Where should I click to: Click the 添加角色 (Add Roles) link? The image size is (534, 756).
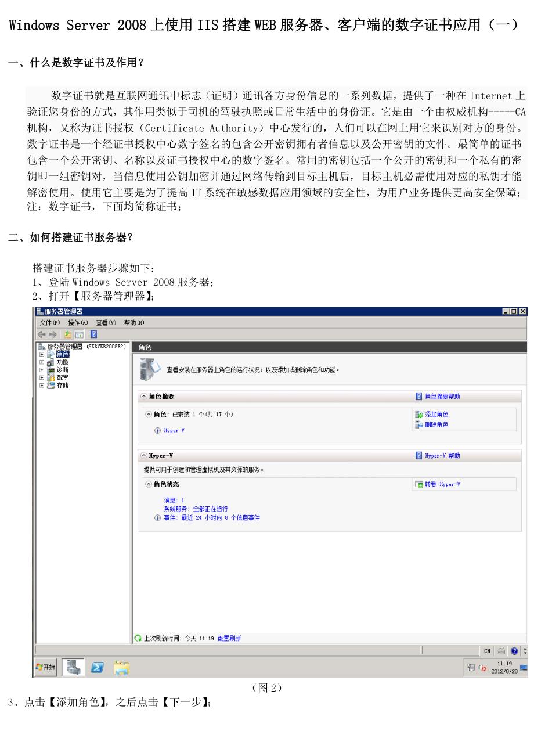(436, 415)
